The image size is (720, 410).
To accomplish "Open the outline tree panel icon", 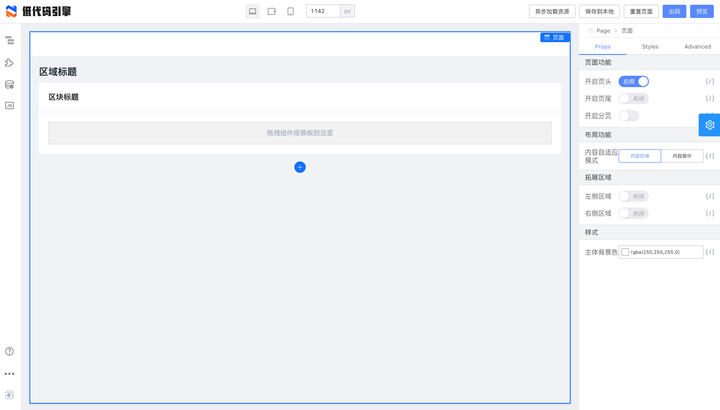I will coord(9,40).
